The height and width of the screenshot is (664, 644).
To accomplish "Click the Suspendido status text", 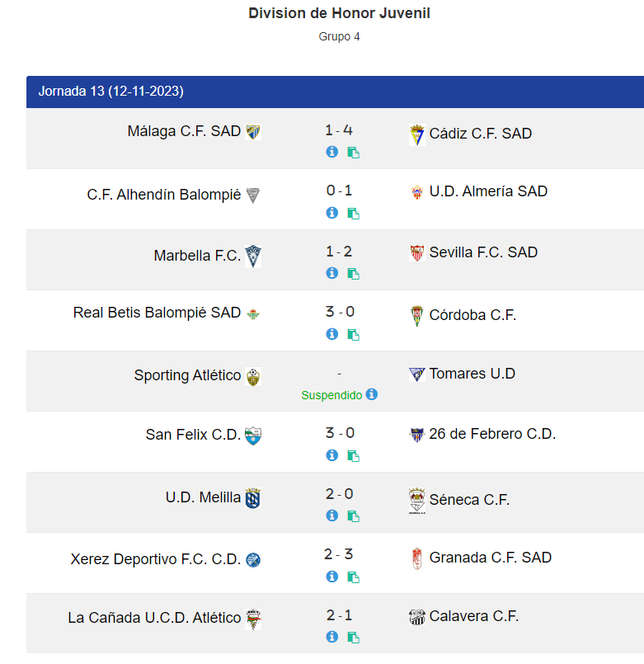I will (x=331, y=395).
